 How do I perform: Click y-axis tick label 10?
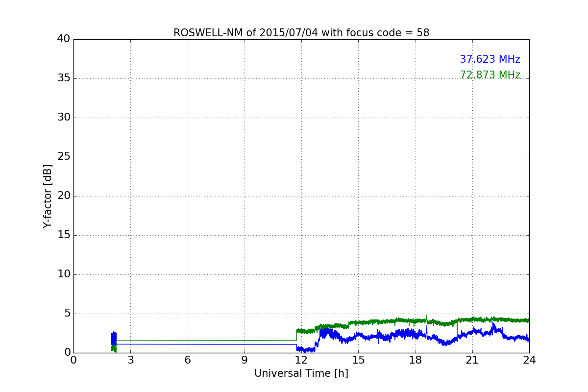(x=64, y=274)
